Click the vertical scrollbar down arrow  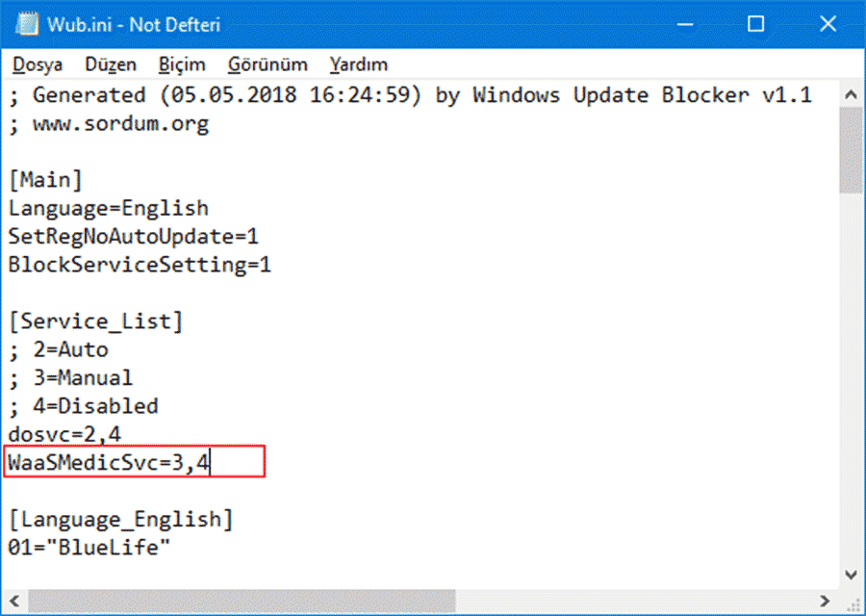(852, 576)
